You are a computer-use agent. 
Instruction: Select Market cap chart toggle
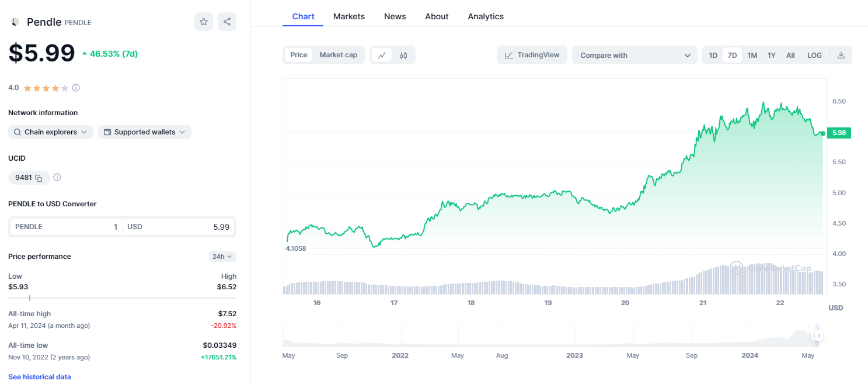click(x=339, y=55)
